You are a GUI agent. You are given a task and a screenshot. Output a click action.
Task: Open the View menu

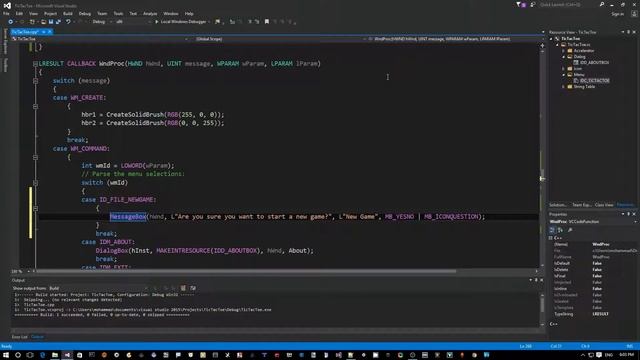click(33, 13)
